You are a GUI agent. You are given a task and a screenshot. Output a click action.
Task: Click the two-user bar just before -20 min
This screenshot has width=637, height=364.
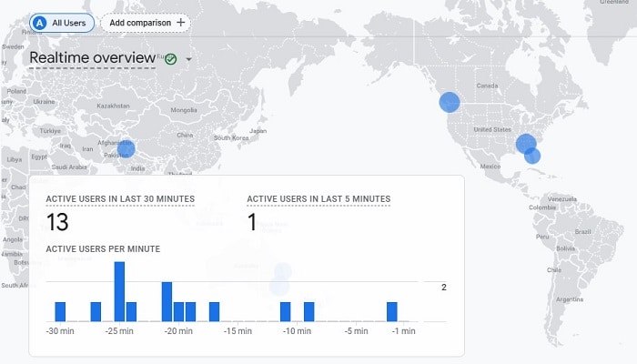pyautogui.click(x=167, y=302)
